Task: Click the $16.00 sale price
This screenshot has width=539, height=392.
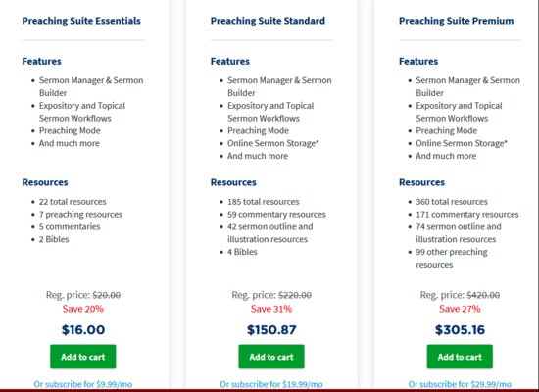Action: [x=83, y=329]
